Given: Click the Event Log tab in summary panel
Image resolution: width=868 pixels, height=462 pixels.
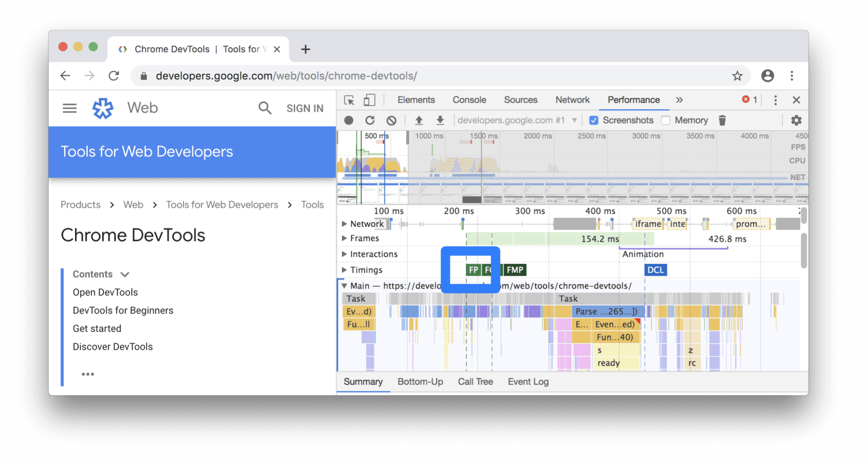Looking at the screenshot, I should (528, 381).
